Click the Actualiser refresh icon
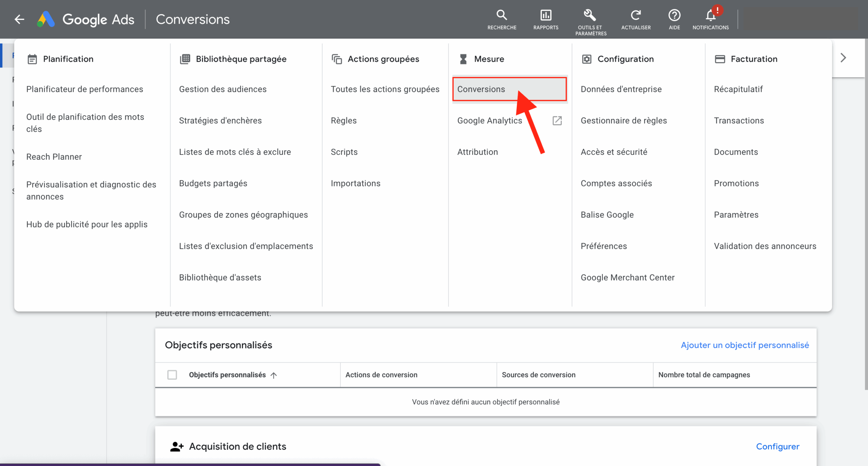Viewport: 868px width, 466px height. (635, 15)
